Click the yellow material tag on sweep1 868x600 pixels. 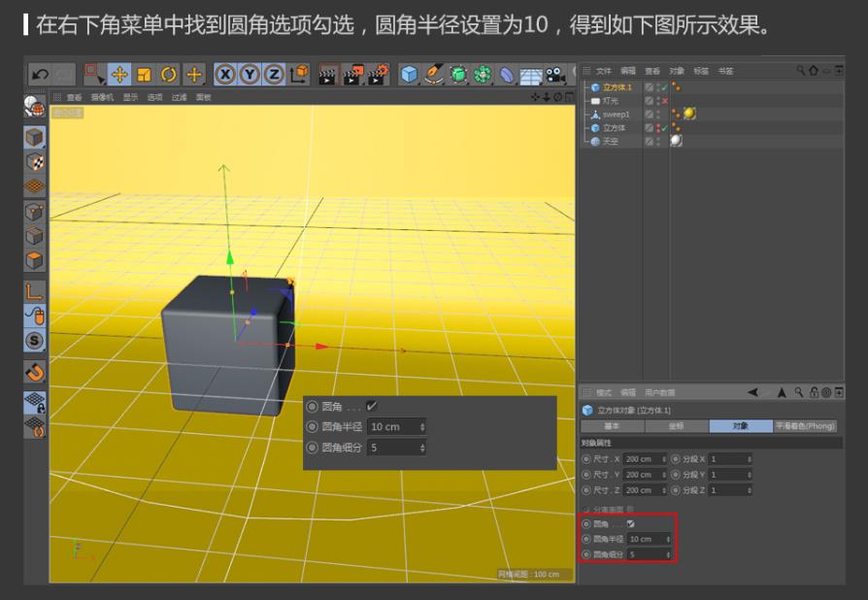click(688, 114)
